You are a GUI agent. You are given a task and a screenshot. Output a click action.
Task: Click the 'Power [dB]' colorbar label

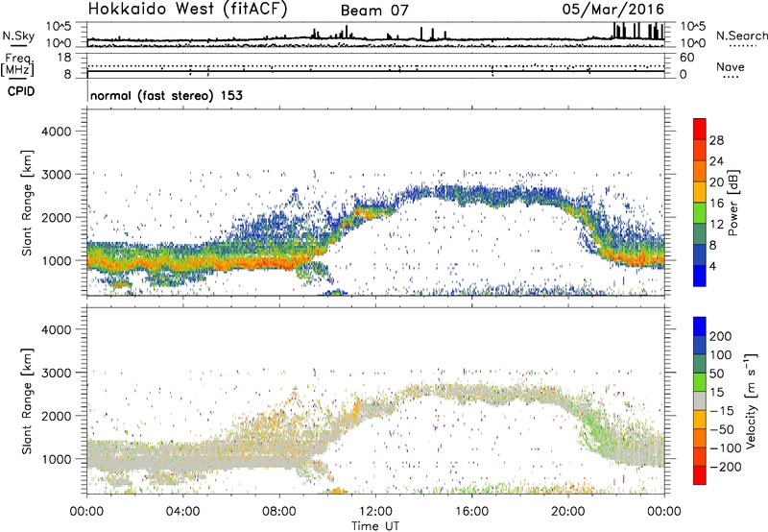(x=732, y=203)
